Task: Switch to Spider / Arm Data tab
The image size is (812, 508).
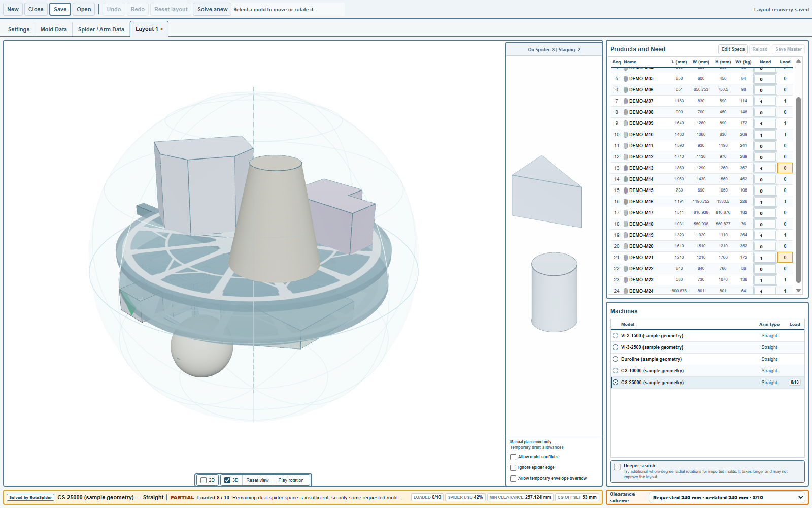Action: (x=101, y=29)
